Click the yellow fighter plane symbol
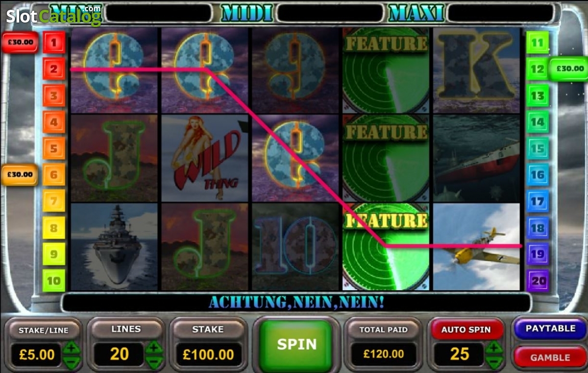 476,247
